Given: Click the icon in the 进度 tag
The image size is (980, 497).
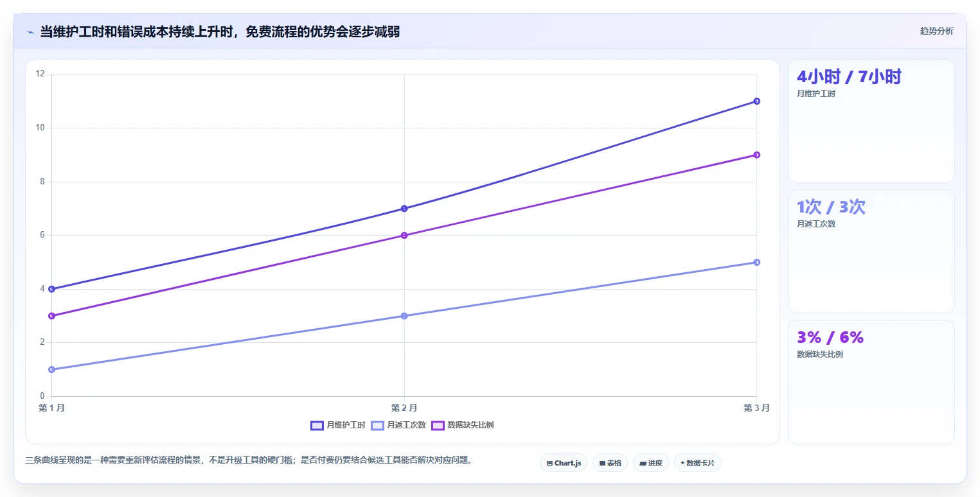Looking at the screenshot, I should (x=643, y=463).
